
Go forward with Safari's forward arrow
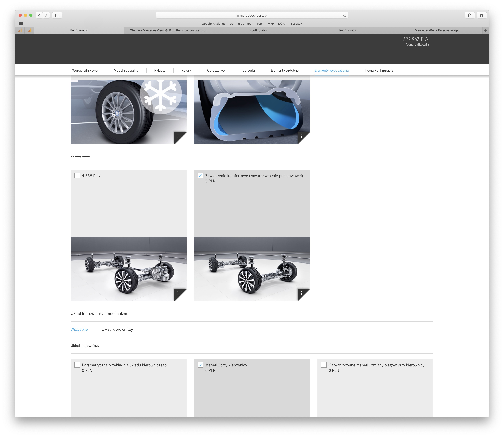46,15
